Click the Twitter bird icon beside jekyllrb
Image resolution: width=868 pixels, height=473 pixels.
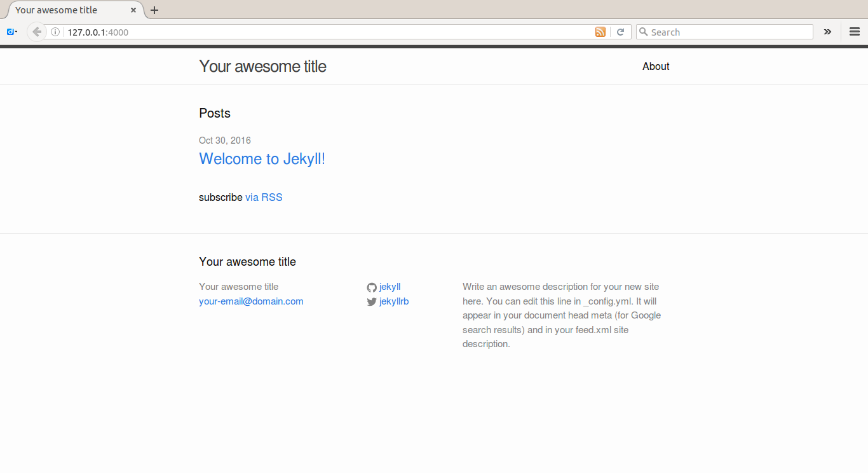tap(372, 302)
